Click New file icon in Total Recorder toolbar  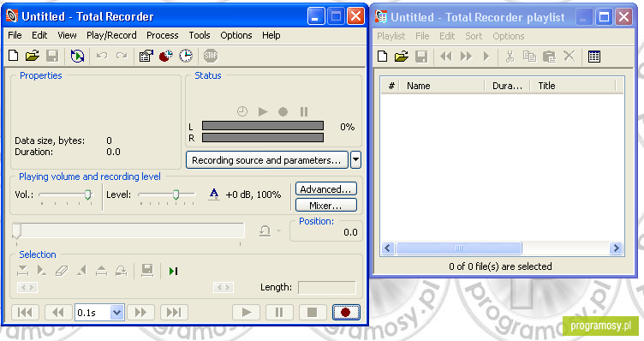pos(14,56)
